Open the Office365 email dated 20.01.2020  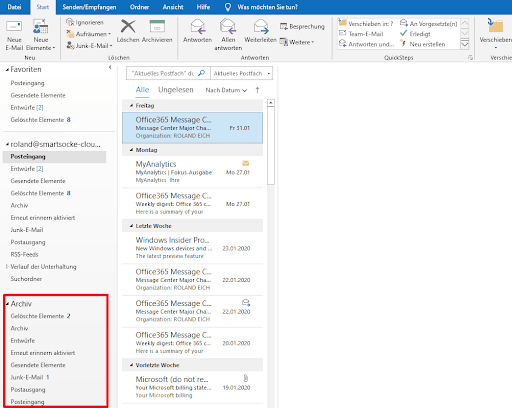[x=192, y=343]
